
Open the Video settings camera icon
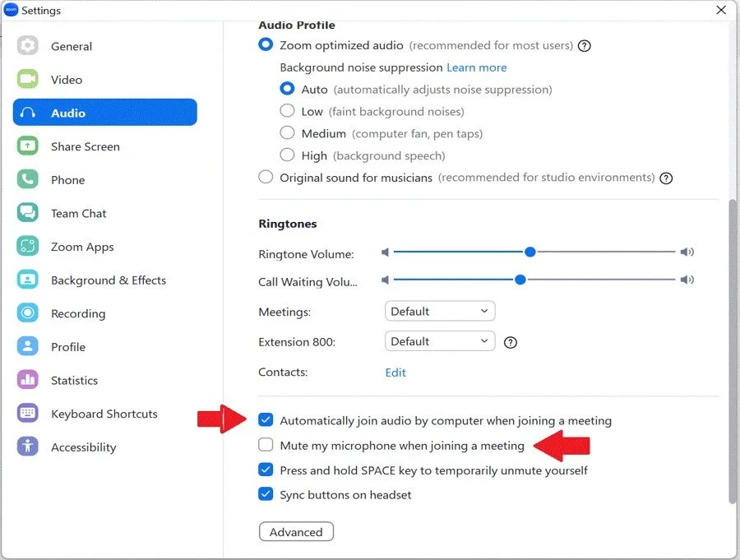27,79
